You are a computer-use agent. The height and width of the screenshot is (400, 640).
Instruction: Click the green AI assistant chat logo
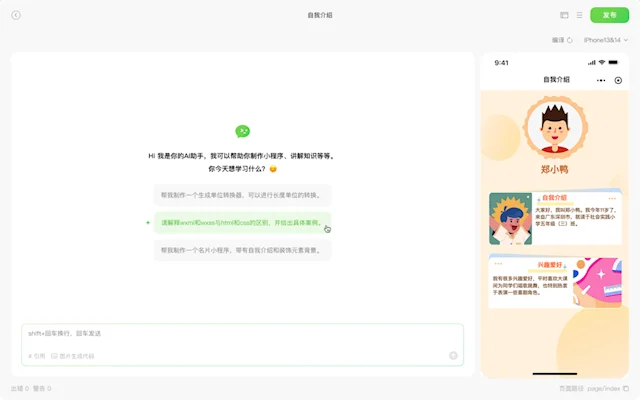[x=242, y=131]
